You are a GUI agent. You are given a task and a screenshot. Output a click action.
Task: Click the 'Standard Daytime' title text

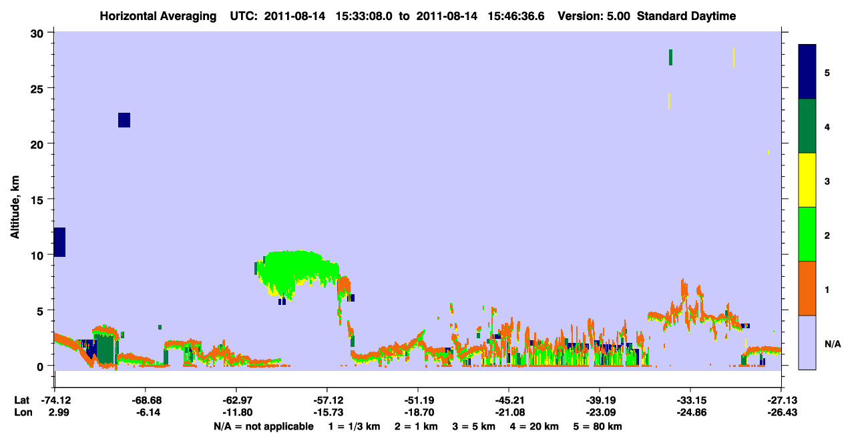686,16
